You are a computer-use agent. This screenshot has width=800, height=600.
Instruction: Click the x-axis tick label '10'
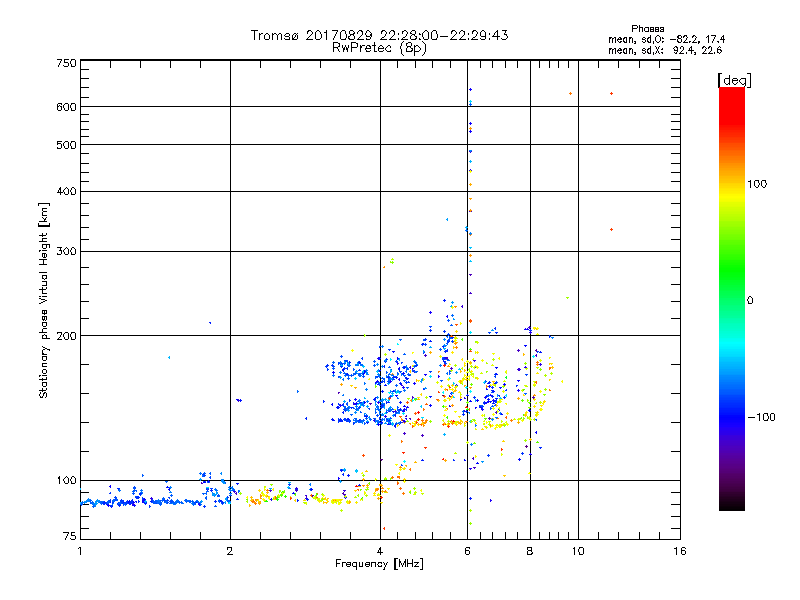(578, 551)
